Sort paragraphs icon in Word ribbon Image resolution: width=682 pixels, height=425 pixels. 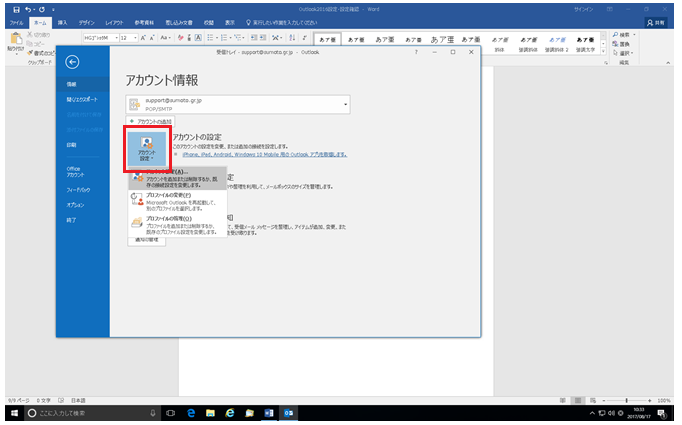[x=292, y=38]
